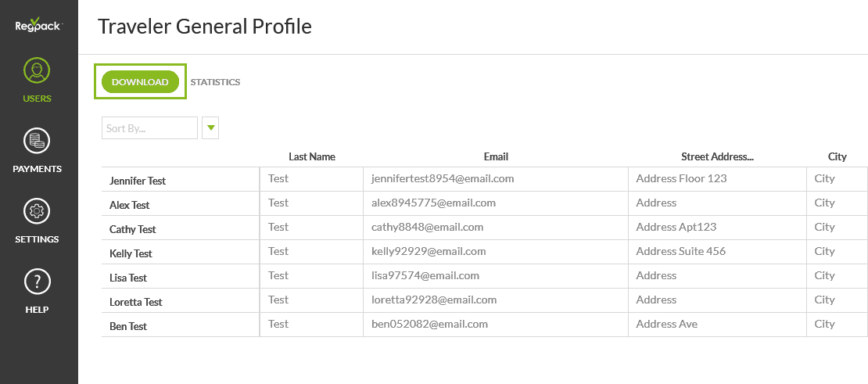Open the Payments icon in sidebar

(x=37, y=142)
